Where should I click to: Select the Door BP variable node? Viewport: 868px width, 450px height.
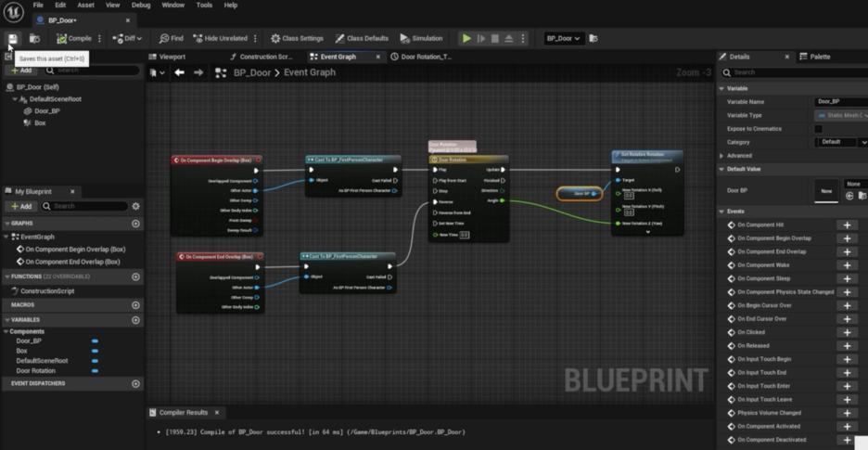pos(579,193)
